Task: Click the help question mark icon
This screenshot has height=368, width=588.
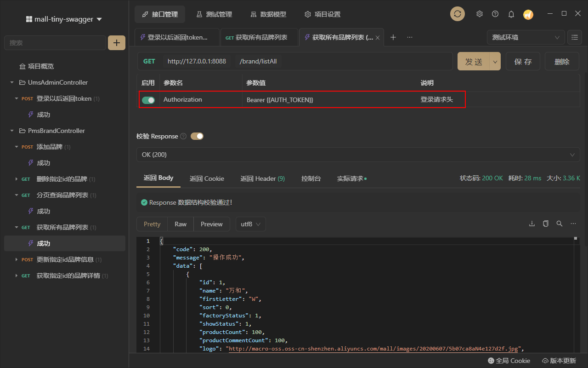Action: (x=495, y=14)
